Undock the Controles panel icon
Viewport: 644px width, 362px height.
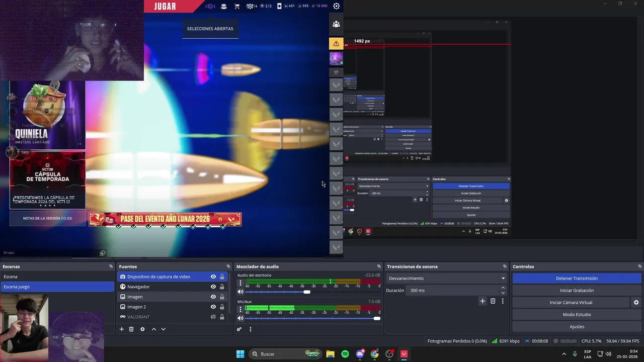pos(639,266)
